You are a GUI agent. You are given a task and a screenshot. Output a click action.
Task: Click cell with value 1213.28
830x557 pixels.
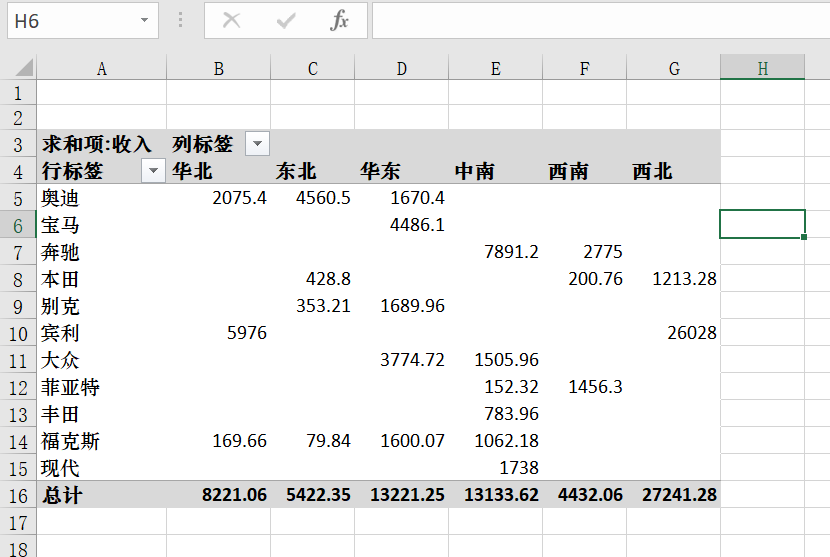(674, 279)
